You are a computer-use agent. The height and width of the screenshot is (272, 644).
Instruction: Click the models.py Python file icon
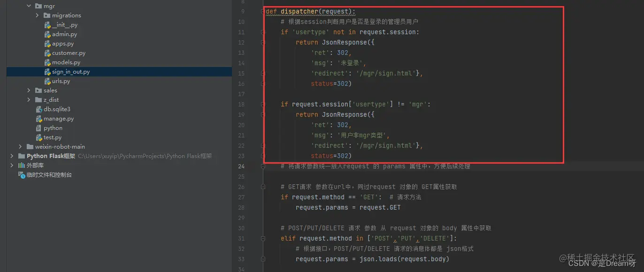47,62
